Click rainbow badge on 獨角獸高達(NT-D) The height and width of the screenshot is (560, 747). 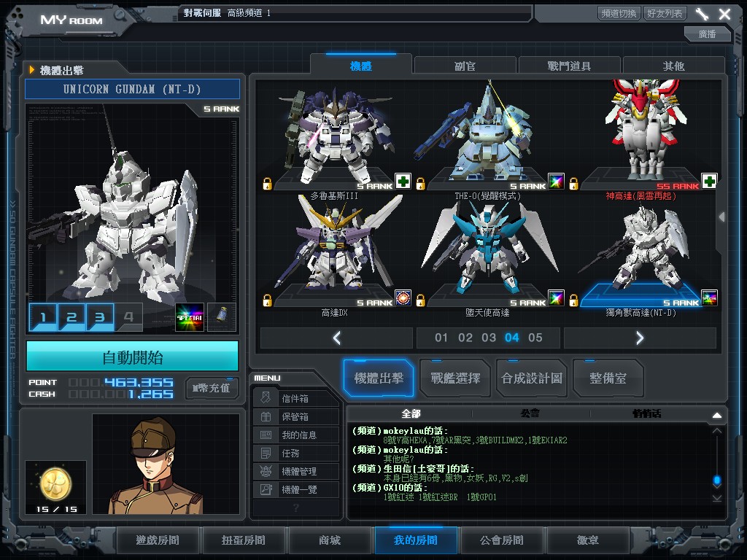pyautogui.click(x=709, y=297)
